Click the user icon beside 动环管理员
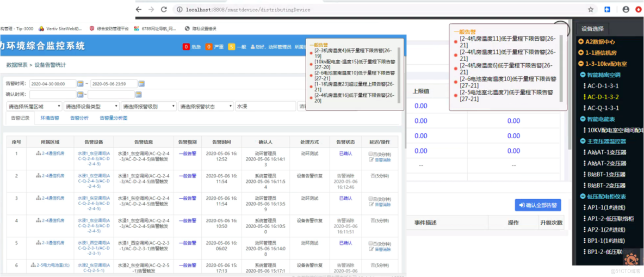The width and height of the screenshot is (644, 277). pyautogui.click(x=253, y=47)
